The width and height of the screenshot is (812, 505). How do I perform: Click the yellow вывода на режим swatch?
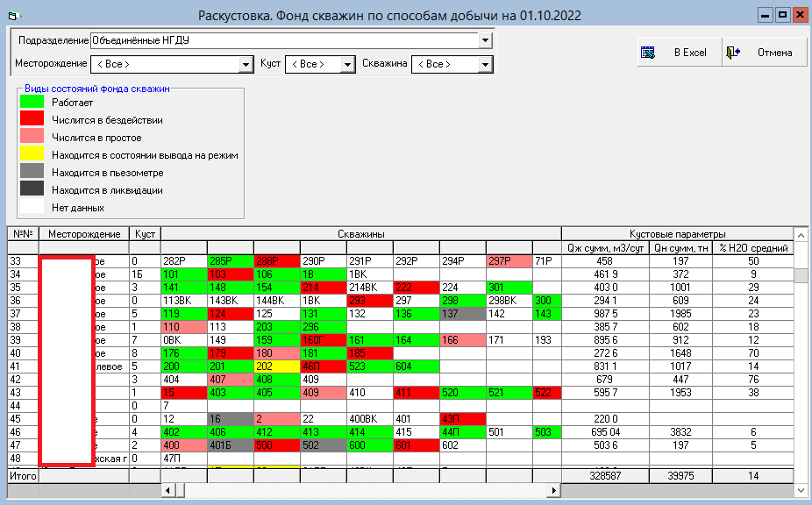[x=32, y=155]
